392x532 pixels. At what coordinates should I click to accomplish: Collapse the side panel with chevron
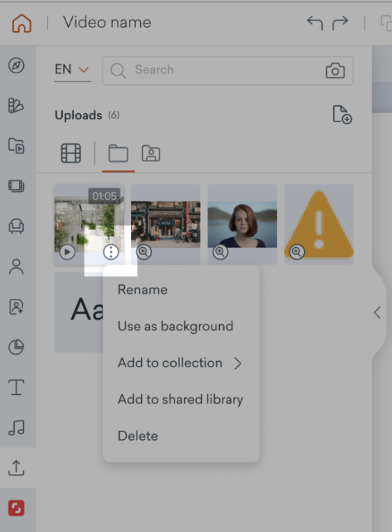click(377, 313)
